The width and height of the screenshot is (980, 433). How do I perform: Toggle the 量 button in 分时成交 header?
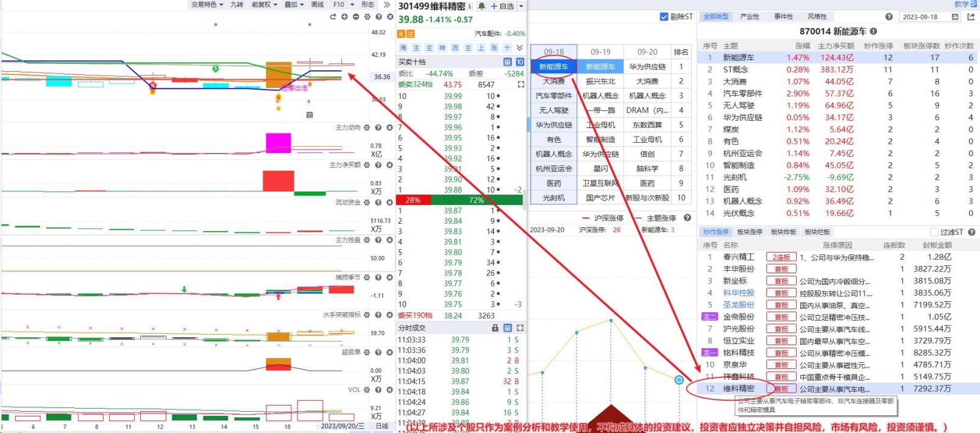[x=508, y=328]
